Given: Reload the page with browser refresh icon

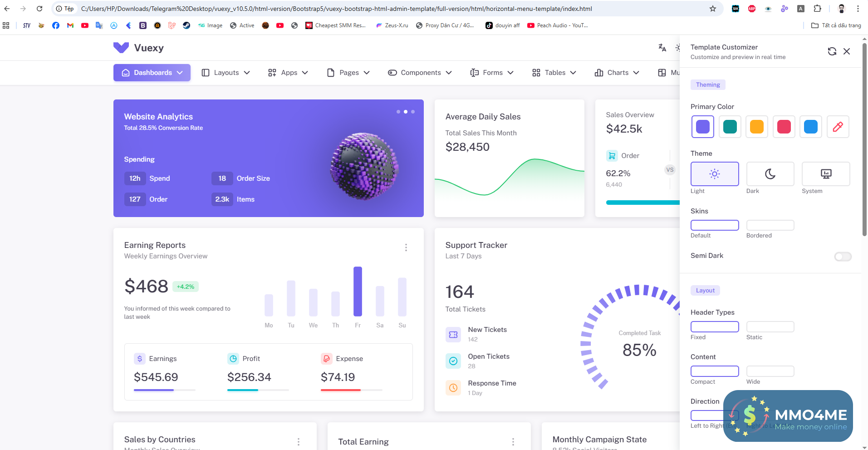Looking at the screenshot, I should click(39, 9).
